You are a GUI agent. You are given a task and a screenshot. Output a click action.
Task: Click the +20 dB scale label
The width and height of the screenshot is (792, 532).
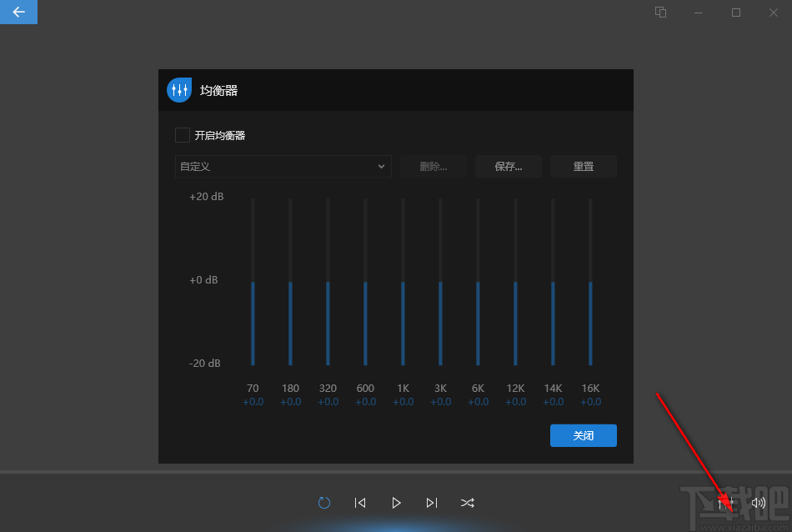[206, 197]
